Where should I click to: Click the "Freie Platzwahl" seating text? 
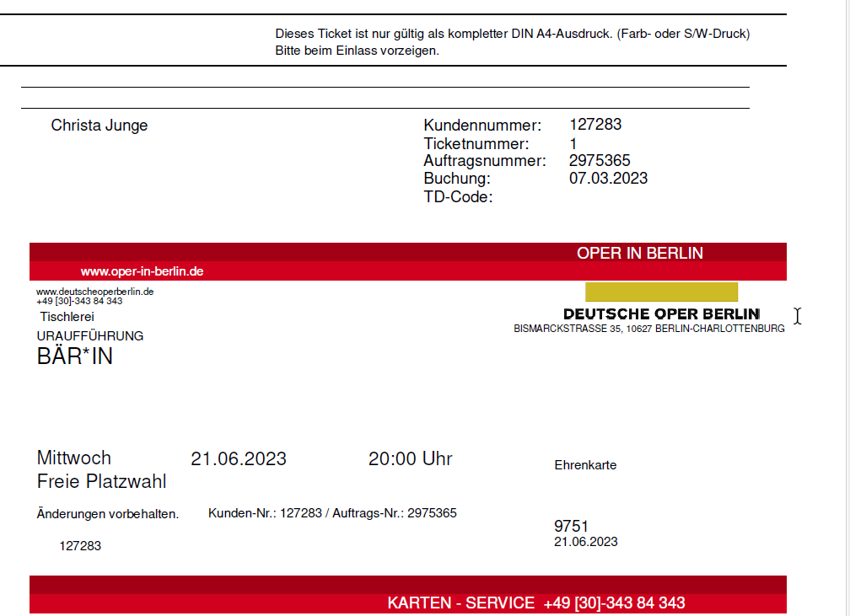[101, 481]
